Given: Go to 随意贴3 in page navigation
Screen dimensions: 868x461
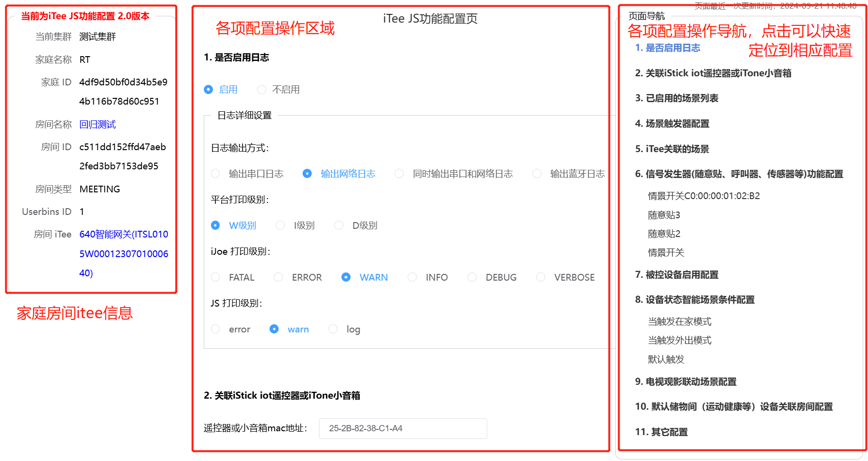Looking at the screenshot, I should (664, 215).
